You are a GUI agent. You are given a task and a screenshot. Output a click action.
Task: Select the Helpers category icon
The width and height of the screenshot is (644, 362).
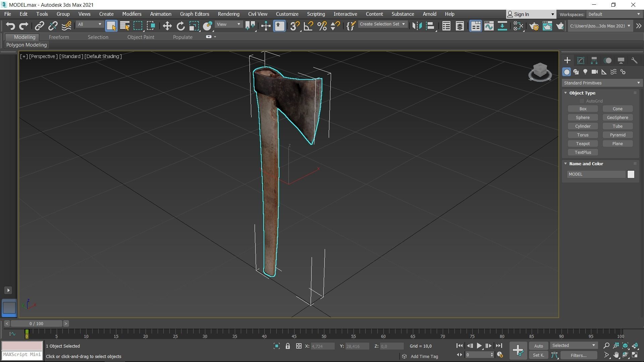click(604, 72)
